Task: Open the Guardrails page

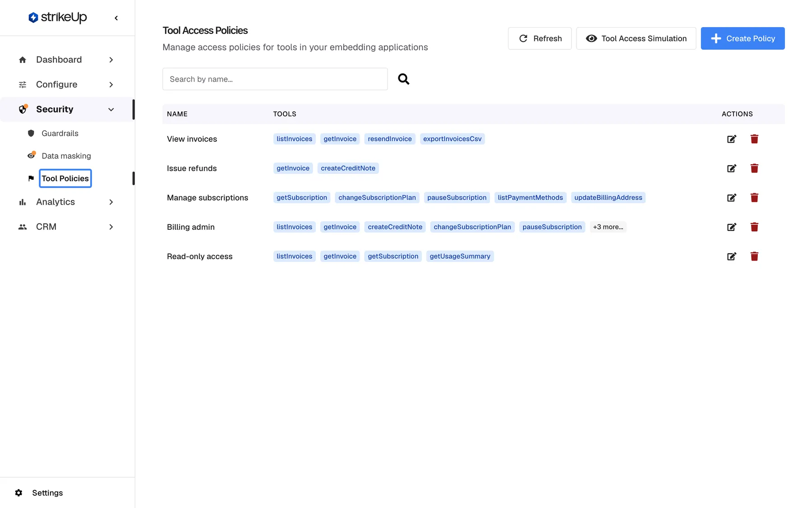Action: 60,133
